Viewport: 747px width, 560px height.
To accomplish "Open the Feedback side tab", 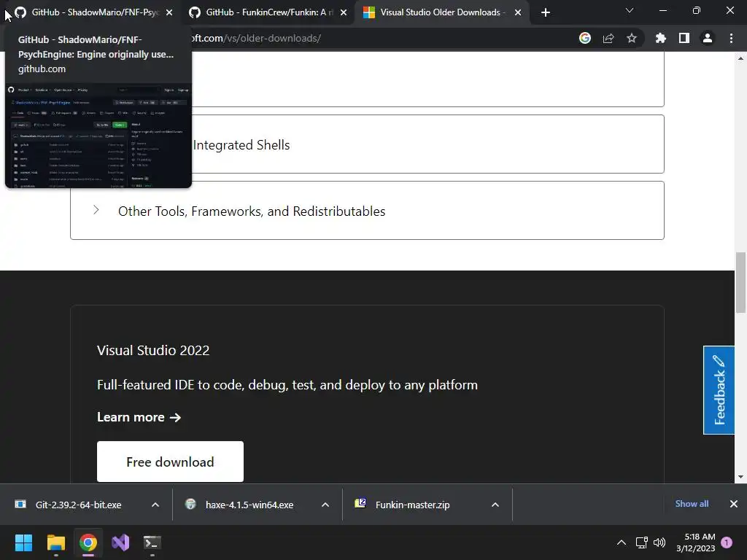I will [719, 390].
